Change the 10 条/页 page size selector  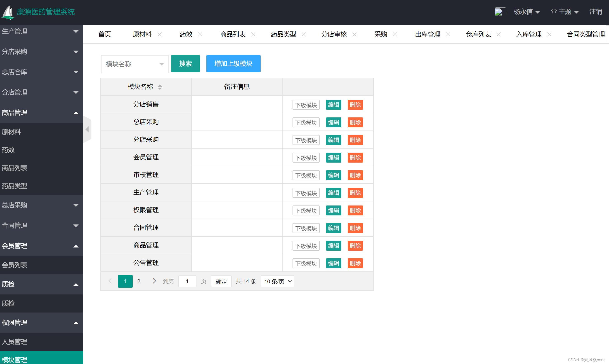click(278, 281)
